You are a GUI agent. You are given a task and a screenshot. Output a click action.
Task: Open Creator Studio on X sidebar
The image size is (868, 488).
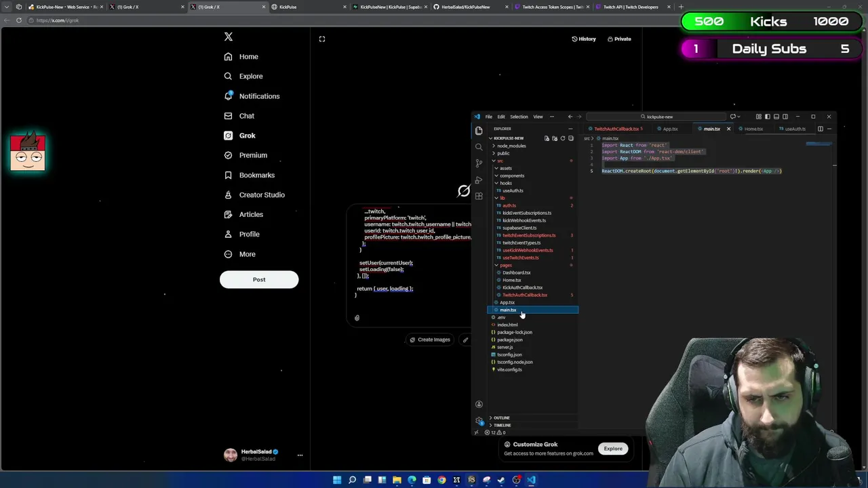coord(254,195)
